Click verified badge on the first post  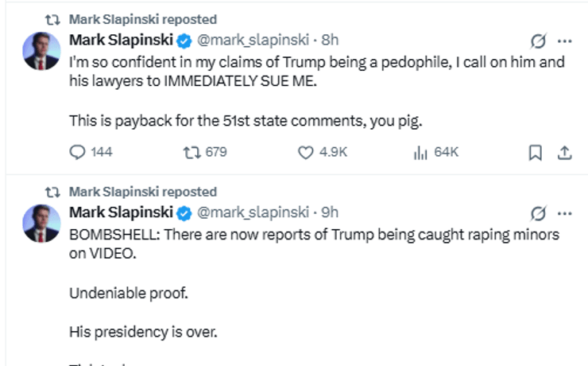(184, 40)
